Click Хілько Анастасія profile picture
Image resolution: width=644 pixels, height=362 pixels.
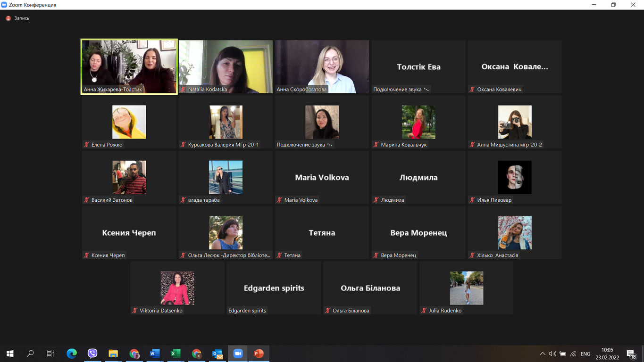coord(515,233)
